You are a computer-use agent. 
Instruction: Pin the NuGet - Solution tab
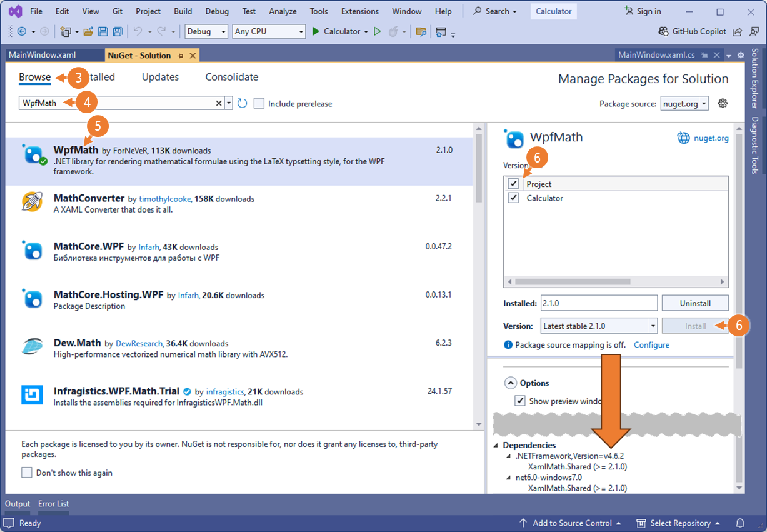(x=181, y=56)
